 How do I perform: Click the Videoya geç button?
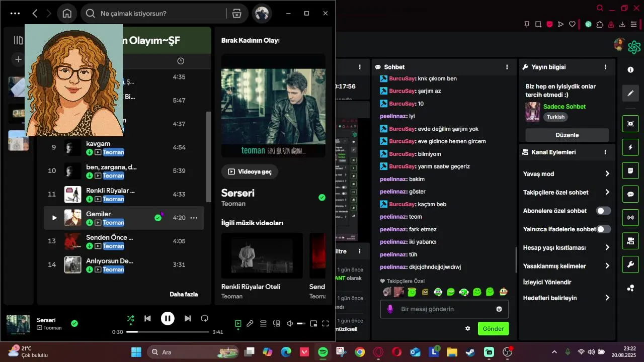pos(250,171)
